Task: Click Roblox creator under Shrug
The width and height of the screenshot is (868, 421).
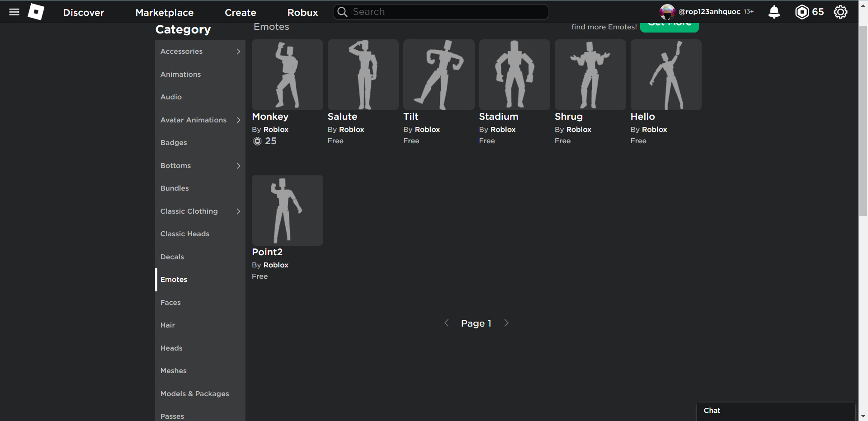Action: (579, 130)
